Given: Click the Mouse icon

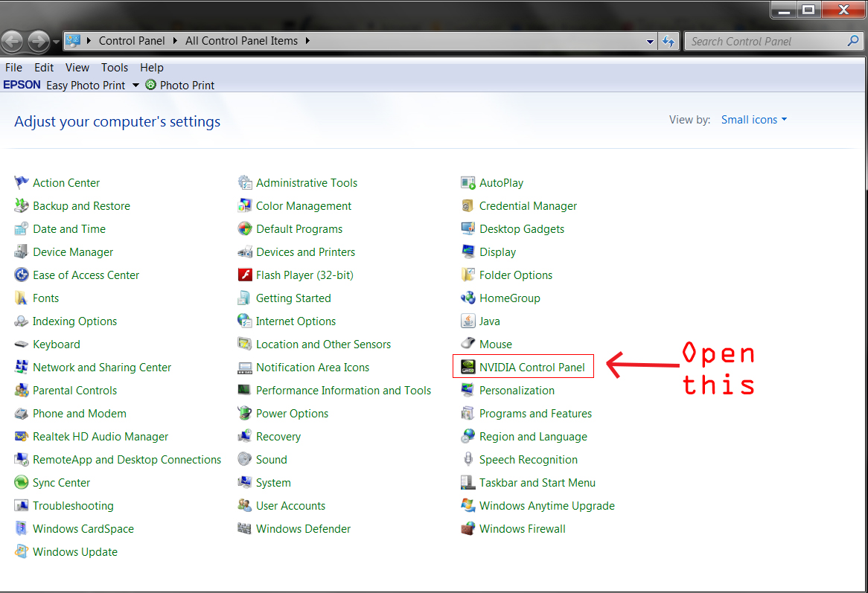Looking at the screenshot, I should [467, 344].
